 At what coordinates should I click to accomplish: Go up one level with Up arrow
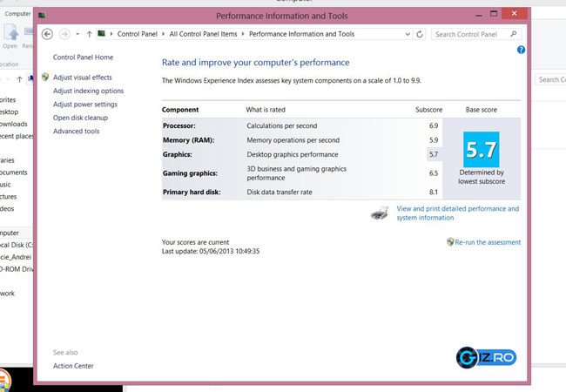(x=89, y=34)
